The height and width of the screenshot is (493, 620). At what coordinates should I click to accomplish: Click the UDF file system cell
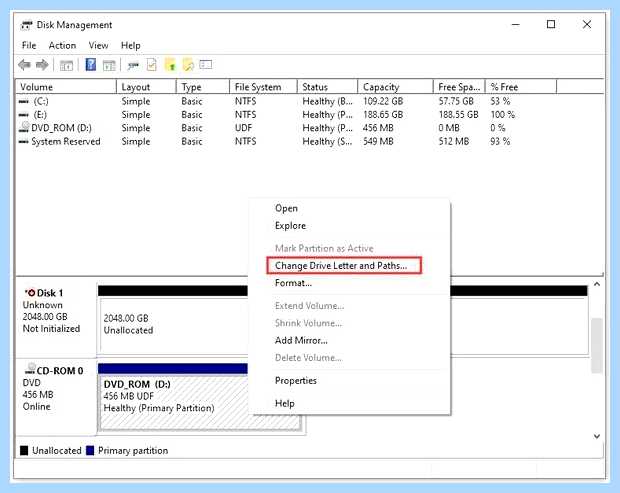click(243, 128)
